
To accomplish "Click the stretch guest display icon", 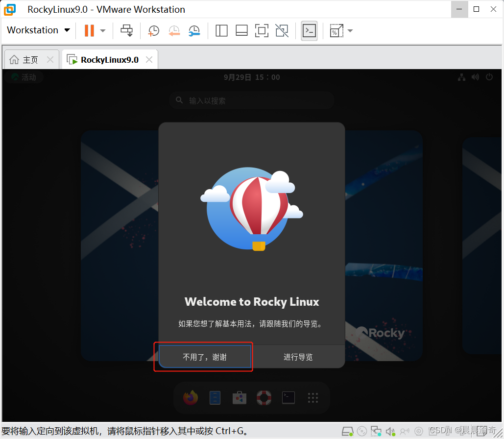I will (336, 31).
